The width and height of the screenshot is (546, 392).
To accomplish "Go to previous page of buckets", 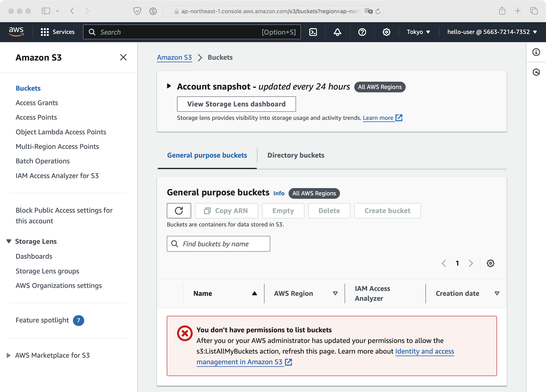I will point(444,263).
